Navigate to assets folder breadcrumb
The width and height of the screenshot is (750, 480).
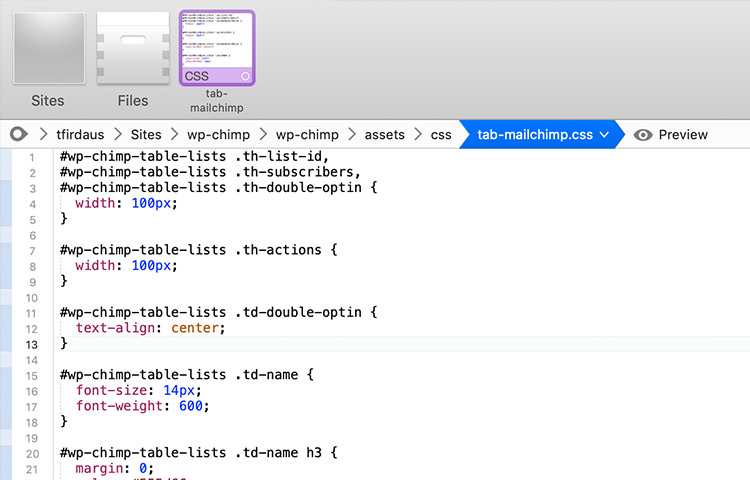[x=385, y=134]
